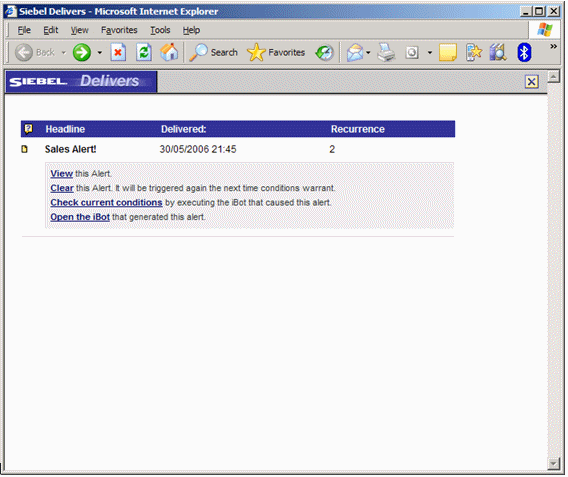Open Edit icon dropdown arrow
Image resolution: width=568 pixels, height=477 pixels.
click(430, 53)
